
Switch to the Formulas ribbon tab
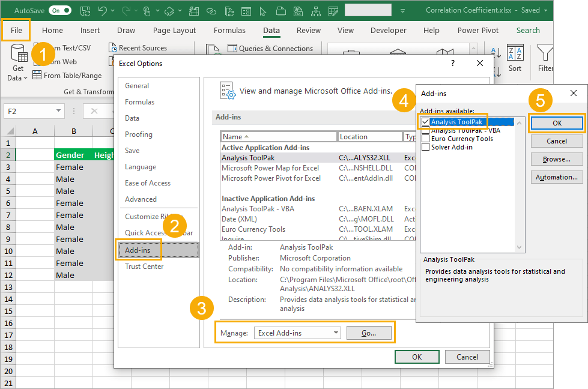[x=229, y=31]
